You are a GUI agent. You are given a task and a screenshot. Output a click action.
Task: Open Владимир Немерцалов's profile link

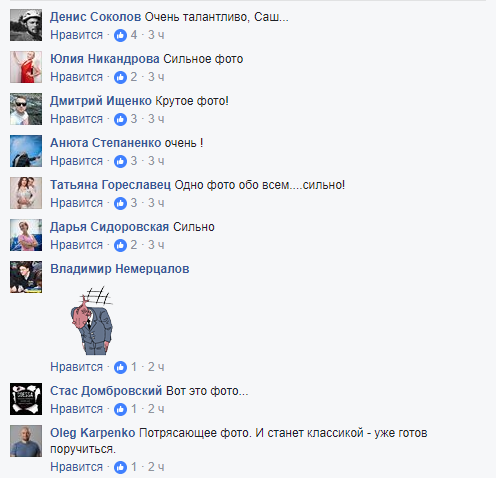[120, 269]
